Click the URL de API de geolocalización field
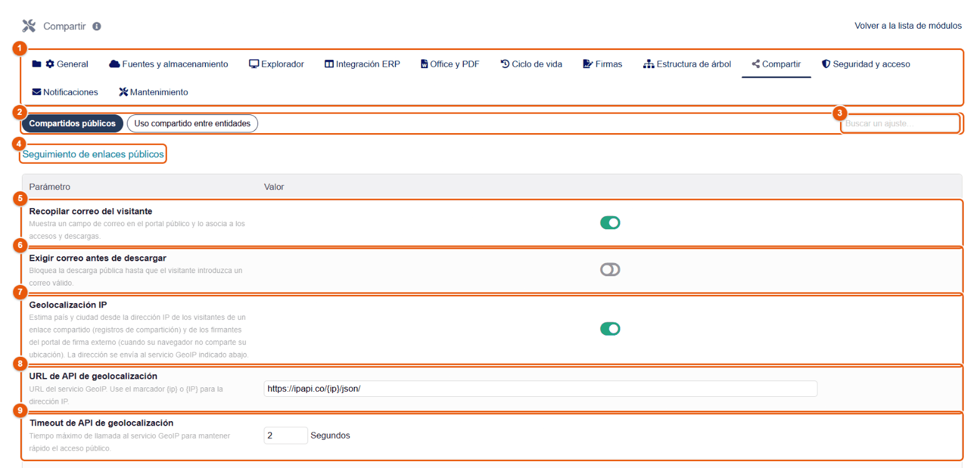Viewport: 980px width, 468px height. click(x=540, y=388)
